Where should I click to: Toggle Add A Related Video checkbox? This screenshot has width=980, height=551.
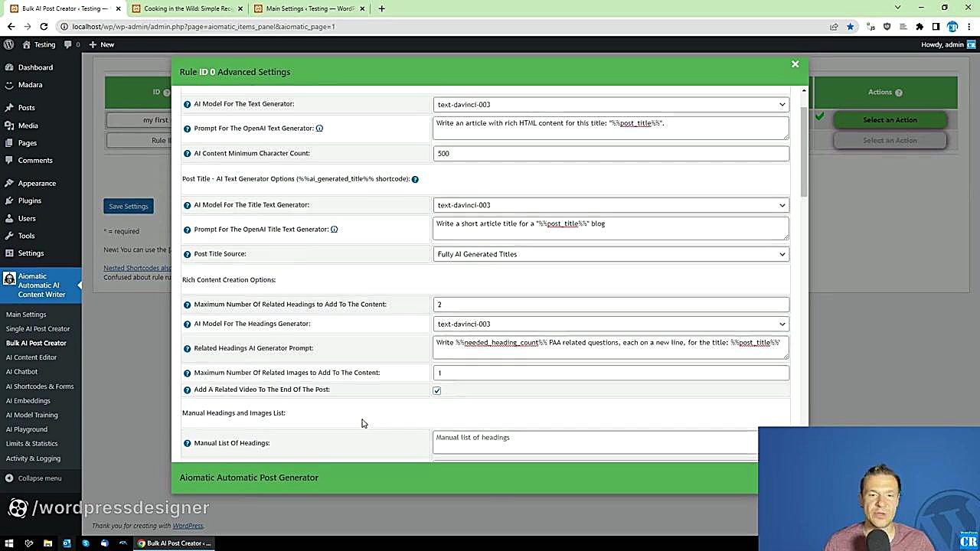437,390
